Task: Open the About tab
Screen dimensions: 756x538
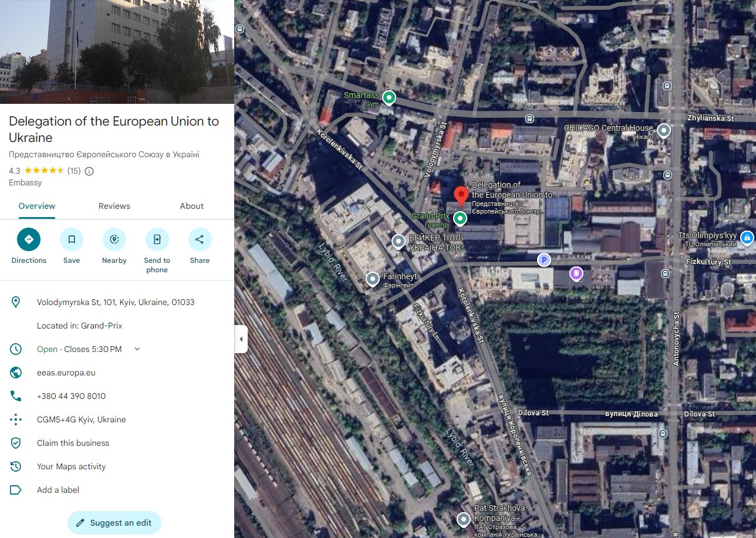Action: (192, 206)
